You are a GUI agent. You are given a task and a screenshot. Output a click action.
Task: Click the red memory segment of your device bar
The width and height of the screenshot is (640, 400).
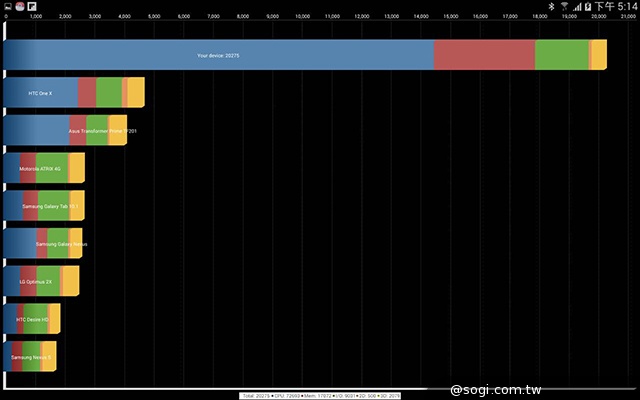coord(484,55)
